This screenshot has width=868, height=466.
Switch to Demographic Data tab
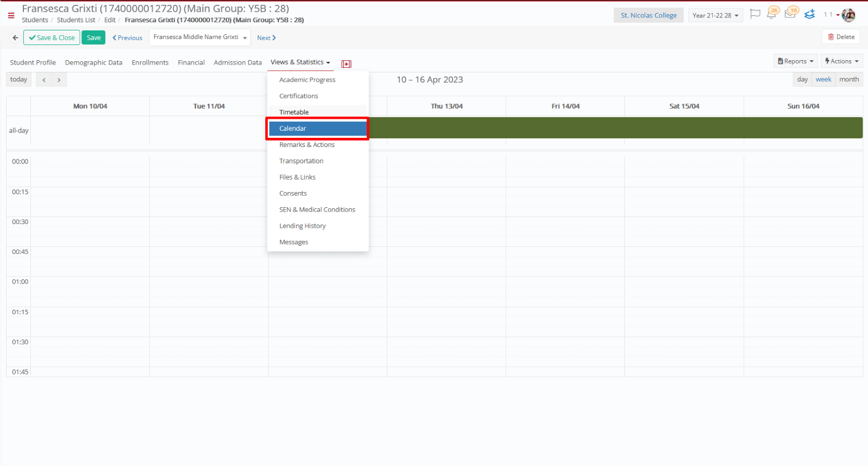pyautogui.click(x=94, y=63)
